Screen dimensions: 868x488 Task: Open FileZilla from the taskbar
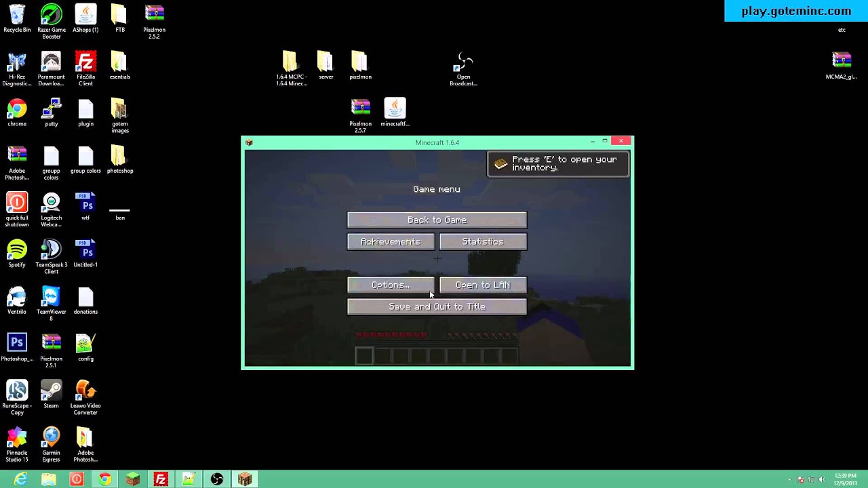click(x=161, y=479)
